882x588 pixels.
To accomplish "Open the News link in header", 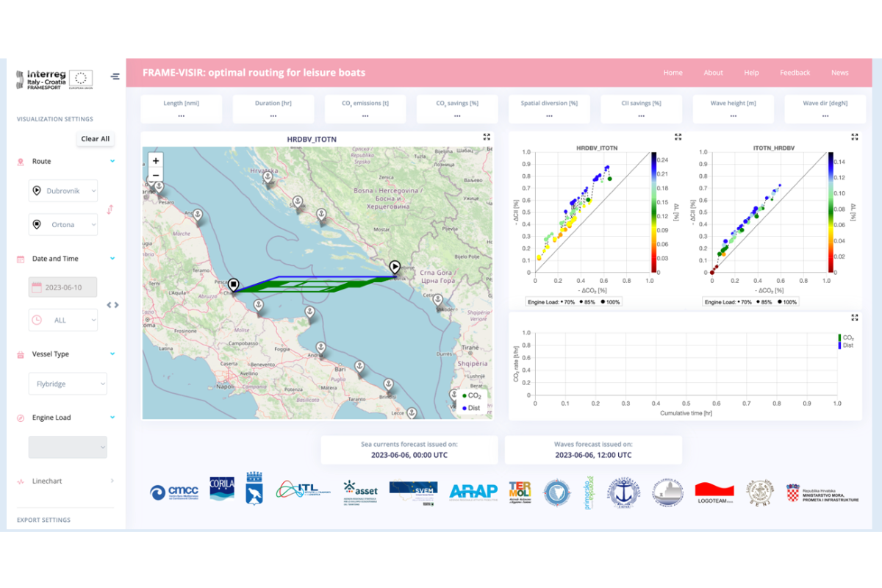I will pos(839,73).
